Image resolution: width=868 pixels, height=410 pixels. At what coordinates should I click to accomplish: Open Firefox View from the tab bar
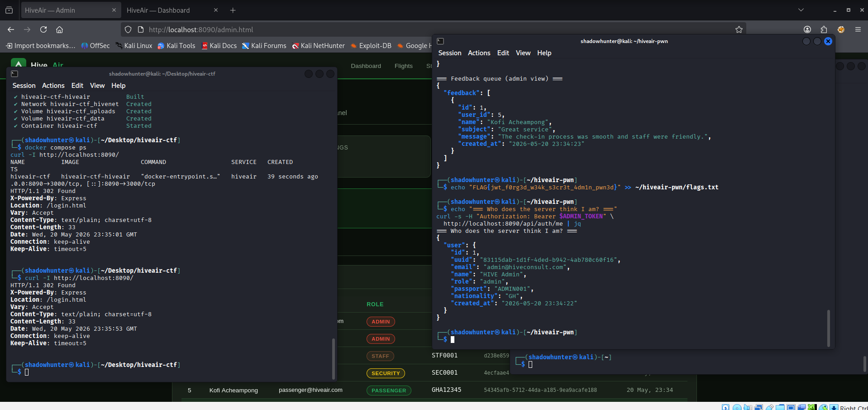(x=9, y=10)
